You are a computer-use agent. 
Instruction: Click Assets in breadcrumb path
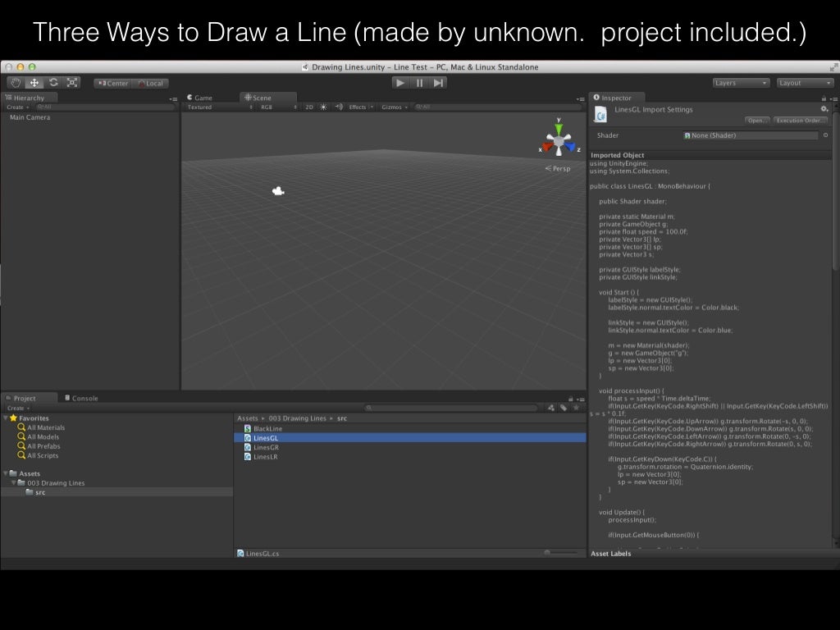click(248, 418)
